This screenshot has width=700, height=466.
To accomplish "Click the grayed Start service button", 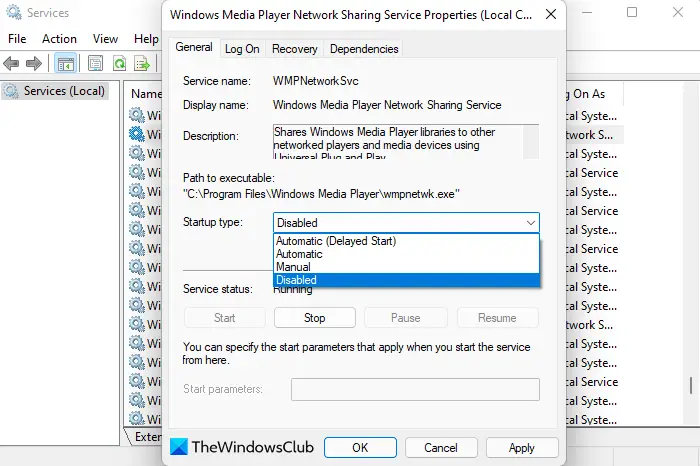I will 224,318.
